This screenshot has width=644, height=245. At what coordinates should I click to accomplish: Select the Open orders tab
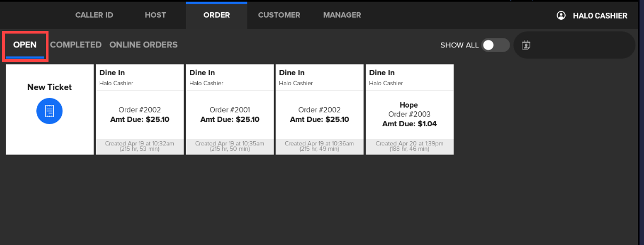25,45
